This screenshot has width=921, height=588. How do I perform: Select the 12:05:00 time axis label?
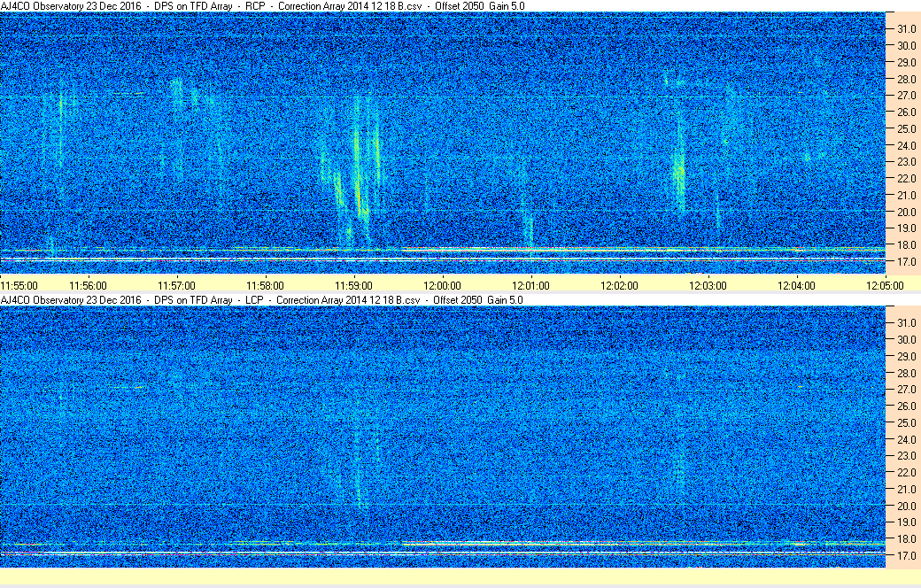[886, 286]
